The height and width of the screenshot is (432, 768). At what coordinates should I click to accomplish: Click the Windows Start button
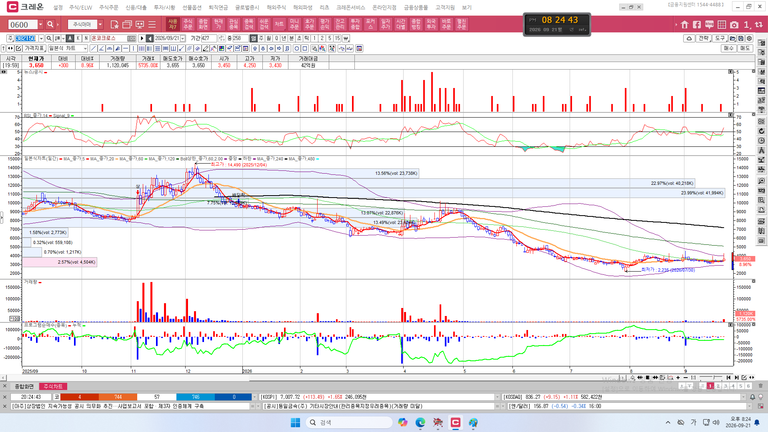pos(295,422)
